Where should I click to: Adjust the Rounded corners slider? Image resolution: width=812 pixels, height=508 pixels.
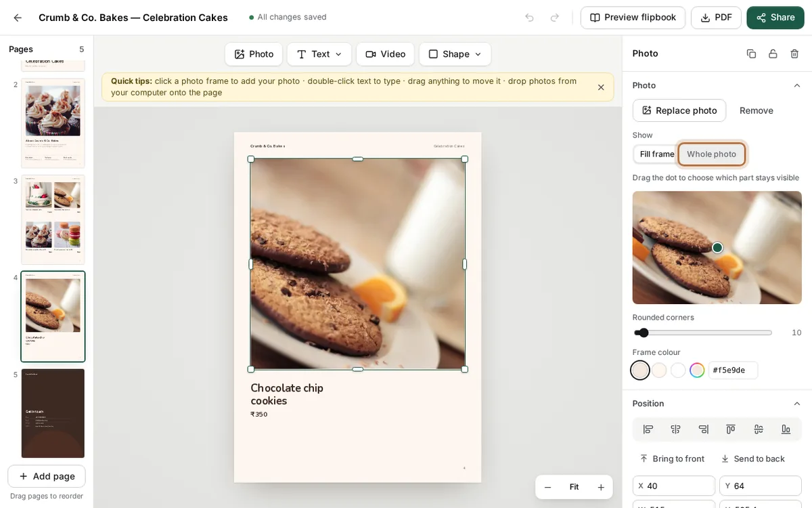tap(703, 333)
